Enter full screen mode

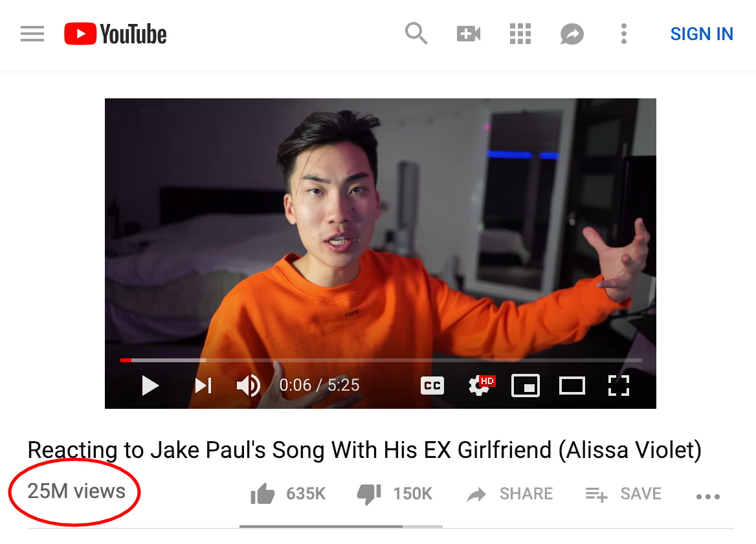point(619,386)
